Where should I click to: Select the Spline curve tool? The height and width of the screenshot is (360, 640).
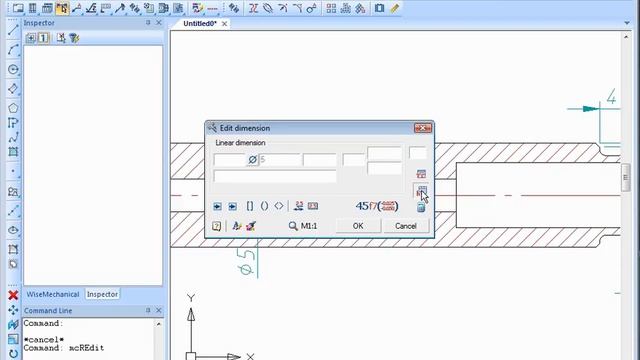point(13,137)
